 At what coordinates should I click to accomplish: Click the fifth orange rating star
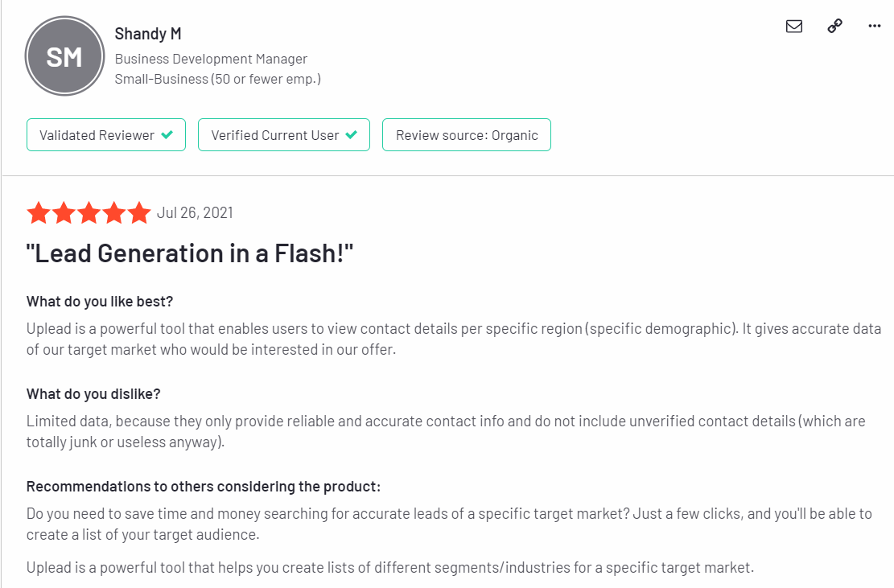click(139, 212)
